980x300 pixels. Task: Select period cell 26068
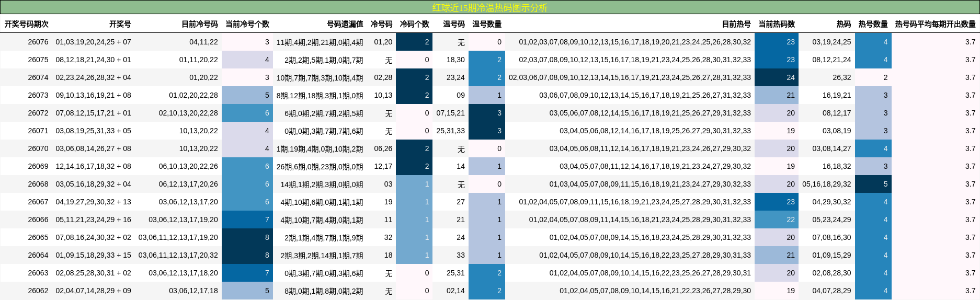coord(38,184)
